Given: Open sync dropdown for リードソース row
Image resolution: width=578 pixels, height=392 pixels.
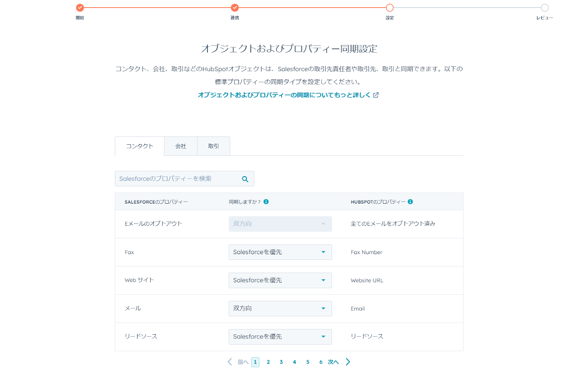Looking at the screenshot, I should tap(280, 336).
